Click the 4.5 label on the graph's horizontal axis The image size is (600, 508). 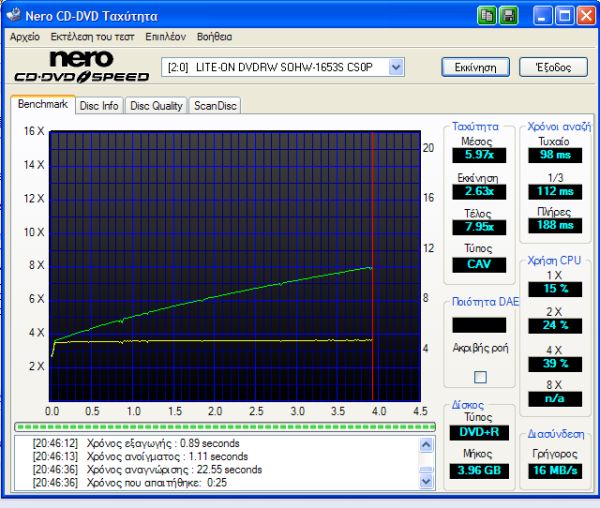click(420, 411)
